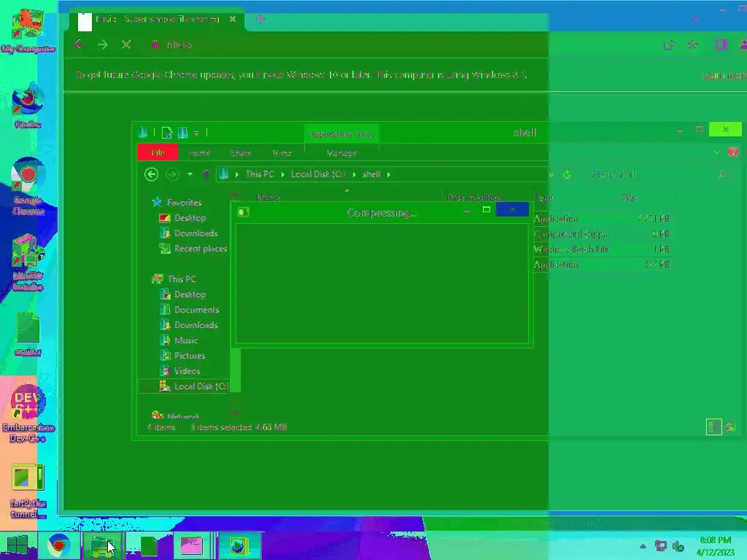Open Firefox desktop shortcut
Viewport: 747px width, 560px height.
click(x=28, y=105)
